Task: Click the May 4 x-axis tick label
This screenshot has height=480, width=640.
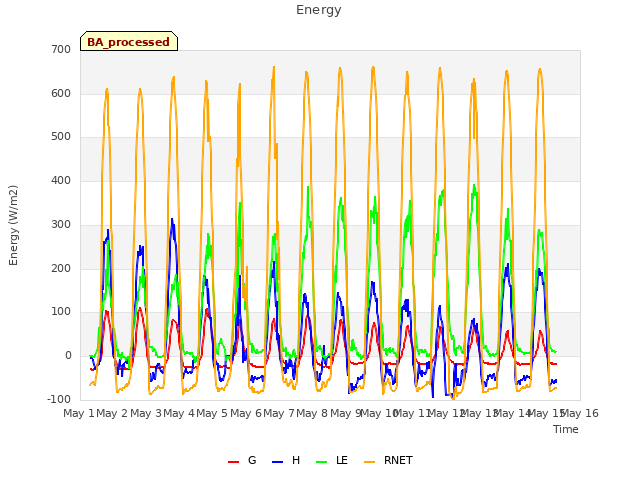Action: 179,413
